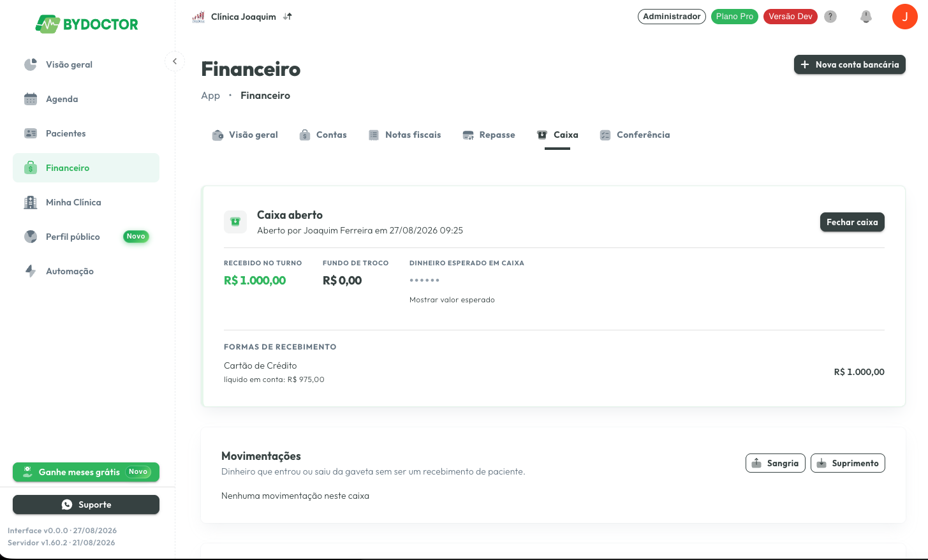928x560 pixels.
Task: Click the líquido em conta R$ 975,00 text
Action: (x=274, y=379)
